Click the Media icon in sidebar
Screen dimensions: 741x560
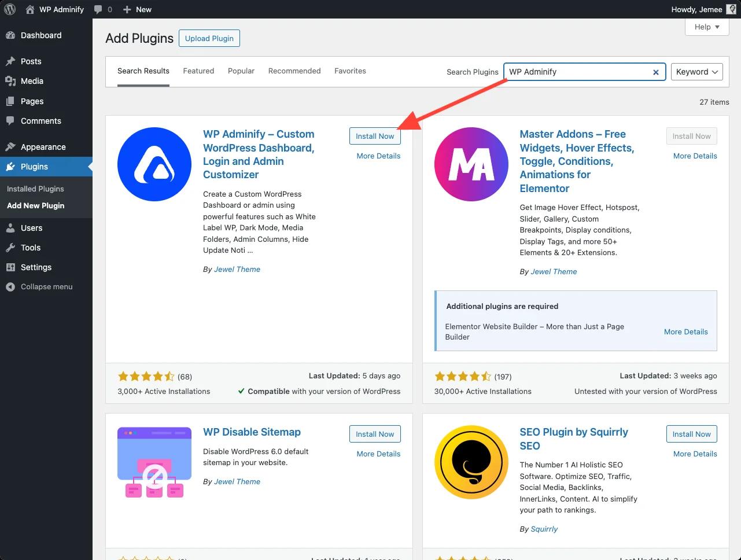(10, 81)
